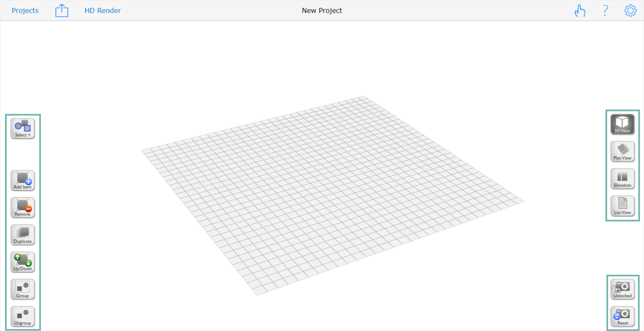The image size is (644, 331).
Task: Open help question mark
Action: [605, 10]
